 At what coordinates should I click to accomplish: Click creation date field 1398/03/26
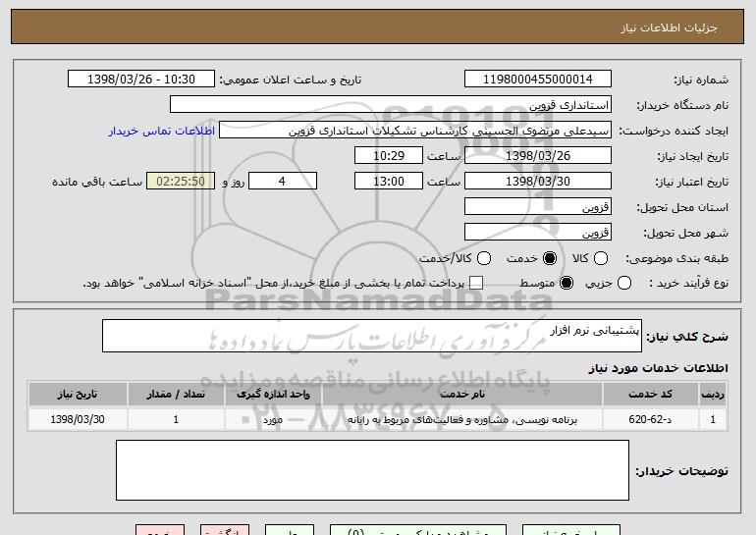pyautogui.click(x=538, y=156)
